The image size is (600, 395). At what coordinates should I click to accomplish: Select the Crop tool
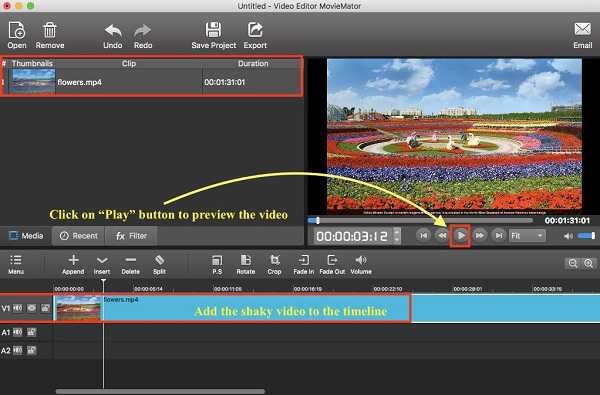274,264
